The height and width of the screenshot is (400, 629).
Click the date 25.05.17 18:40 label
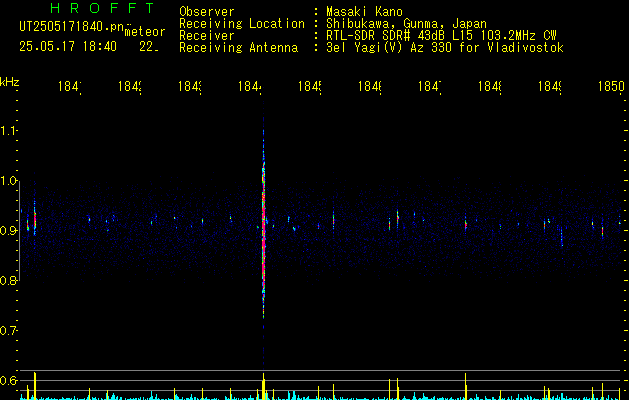point(68,47)
